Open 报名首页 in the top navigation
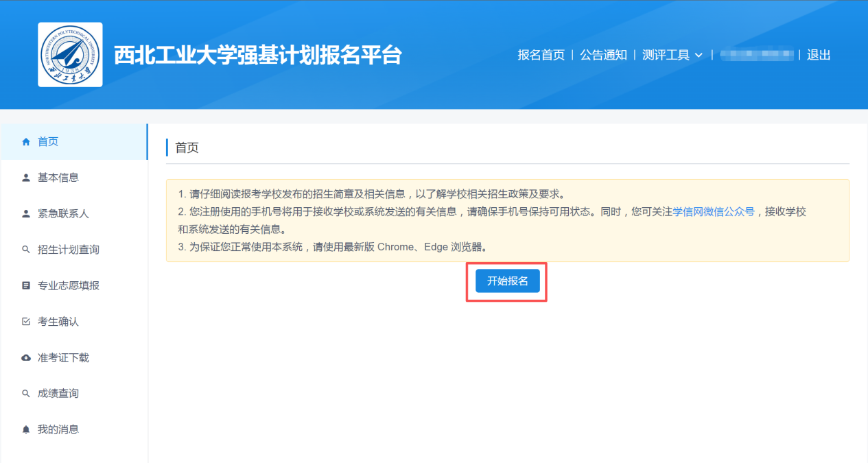868x463 pixels. (x=541, y=56)
